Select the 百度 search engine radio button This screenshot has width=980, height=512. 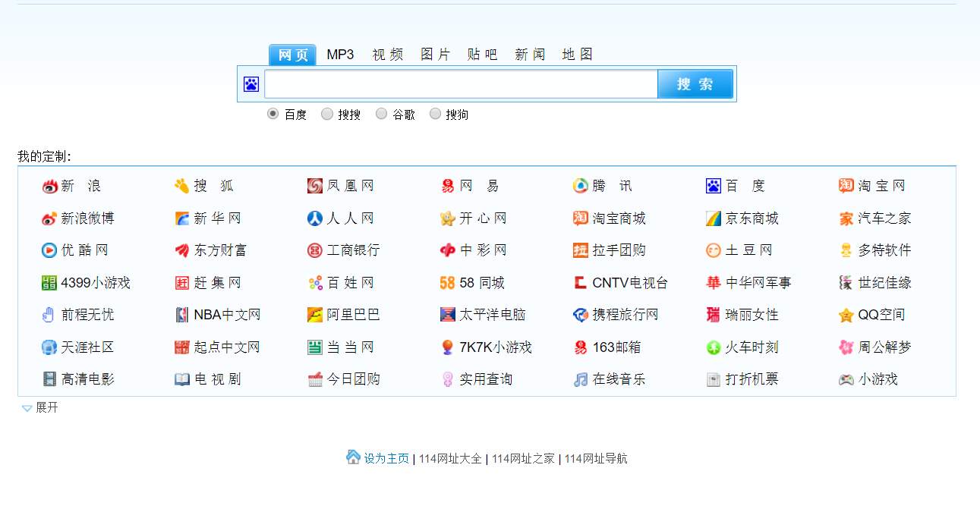tap(273, 114)
